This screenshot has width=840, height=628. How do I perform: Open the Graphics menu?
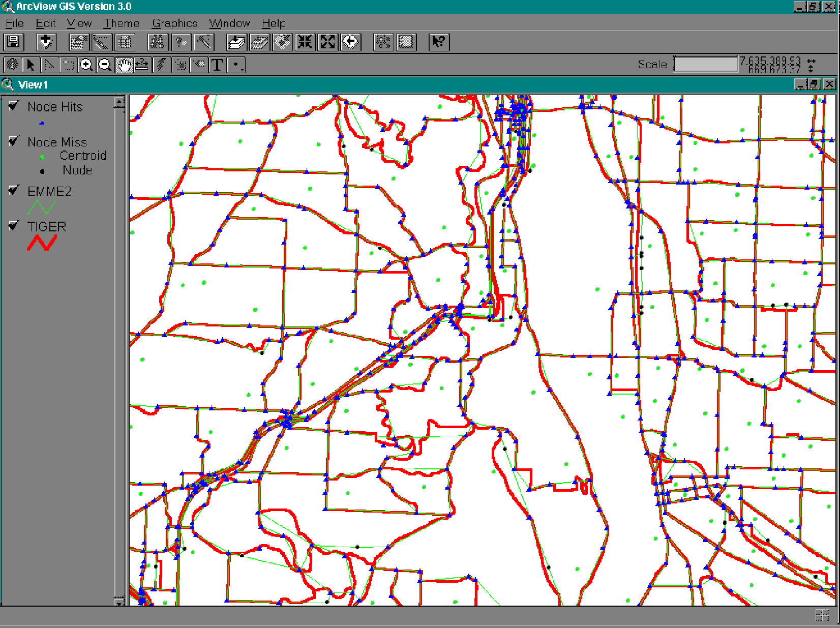[174, 23]
